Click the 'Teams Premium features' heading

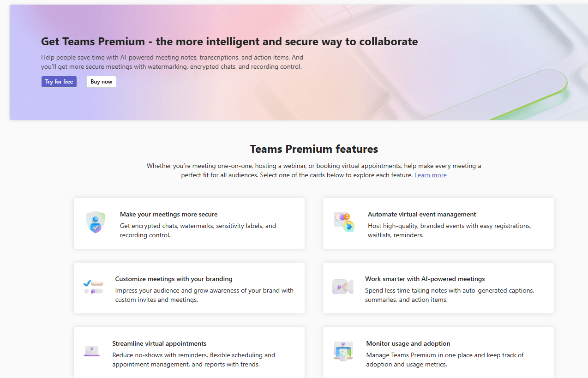point(313,149)
